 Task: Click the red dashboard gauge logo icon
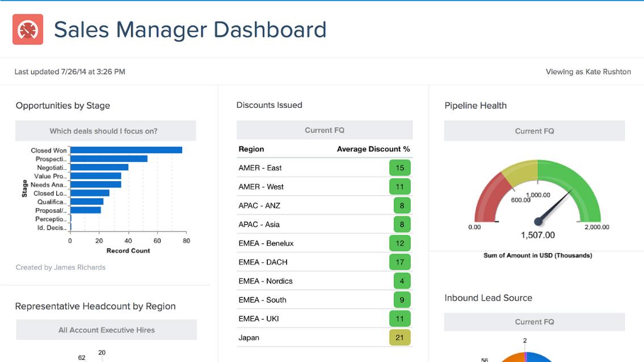pyautogui.click(x=28, y=30)
